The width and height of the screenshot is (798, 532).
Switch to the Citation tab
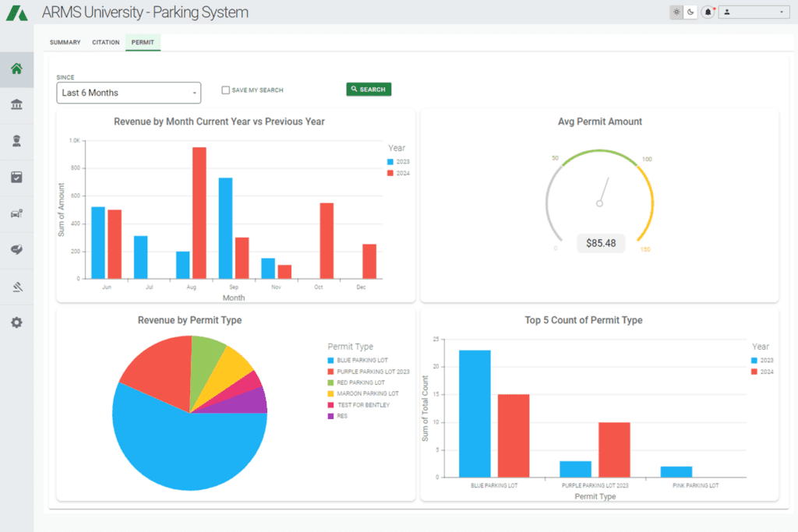click(x=105, y=43)
